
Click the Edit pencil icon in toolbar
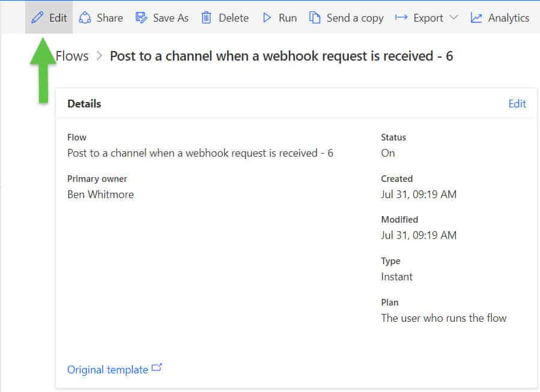(37, 17)
